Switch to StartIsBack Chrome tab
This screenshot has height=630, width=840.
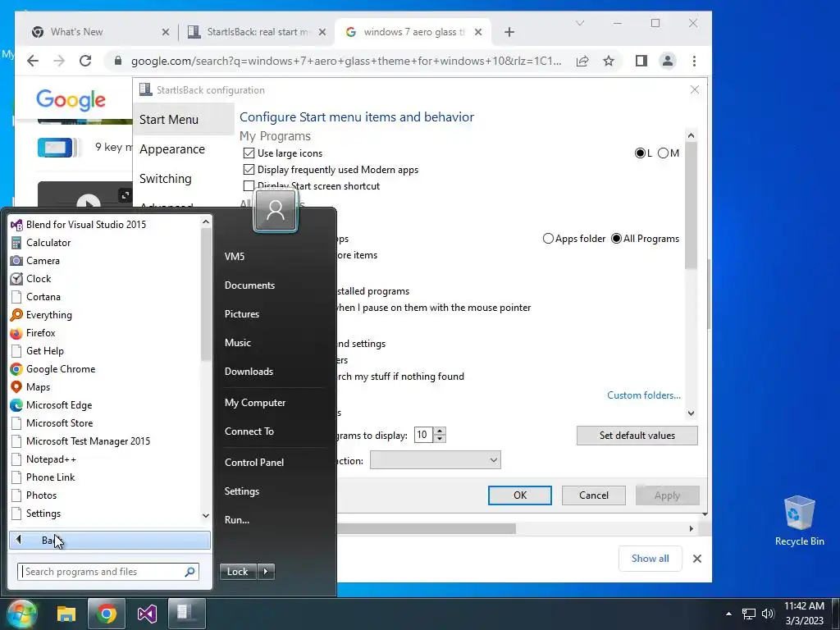pos(254,32)
